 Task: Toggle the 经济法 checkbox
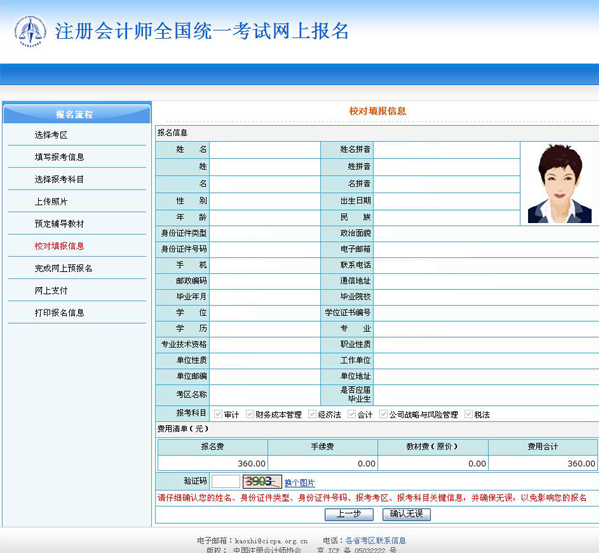click(312, 414)
